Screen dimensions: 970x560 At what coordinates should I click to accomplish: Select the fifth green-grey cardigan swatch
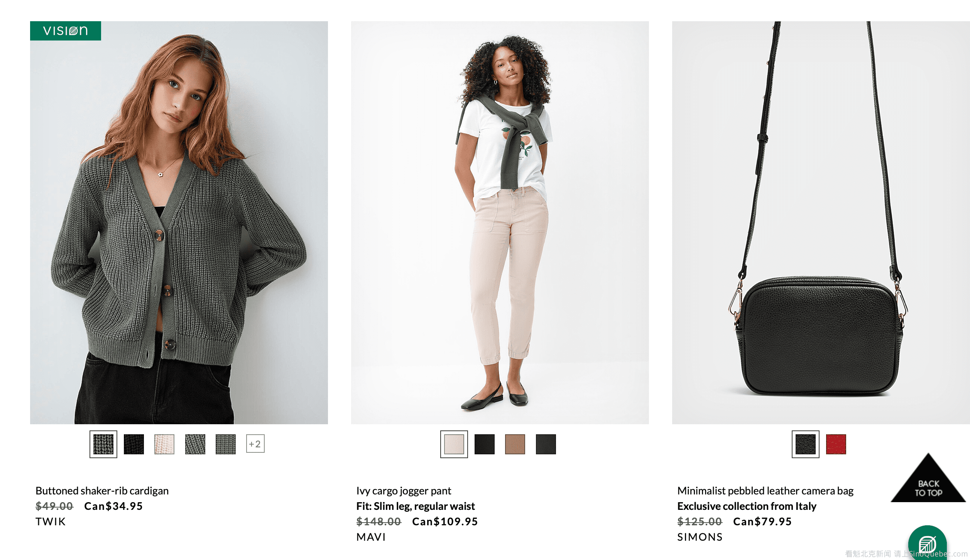[226, 444]
